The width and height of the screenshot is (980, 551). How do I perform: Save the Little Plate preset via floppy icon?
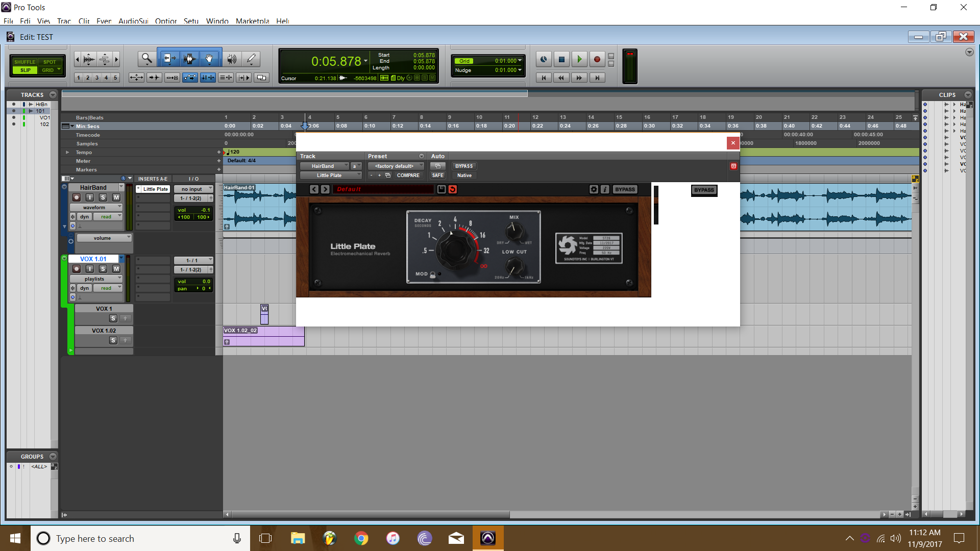click(x=442, y=189)
